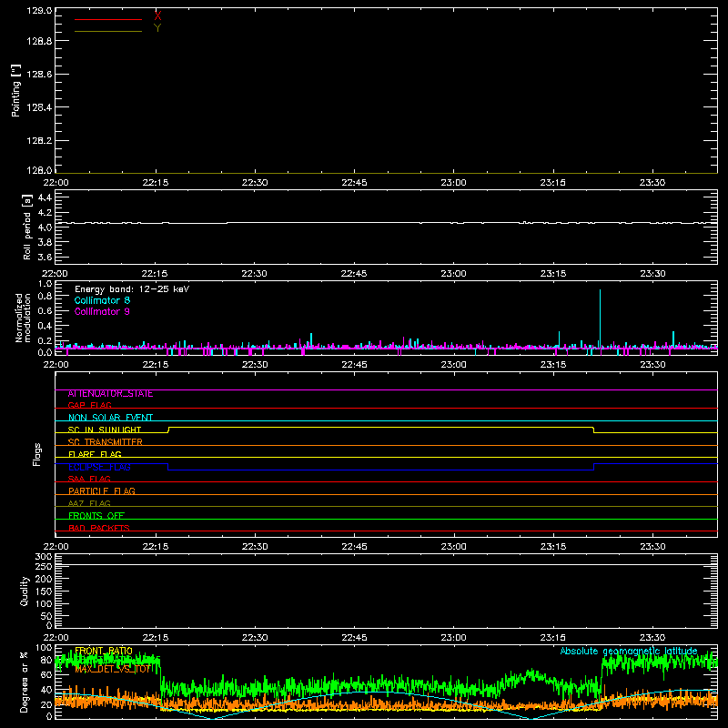Click 22:45 time label under Pointing plot

pyautogui.click(x=354, y=183)
